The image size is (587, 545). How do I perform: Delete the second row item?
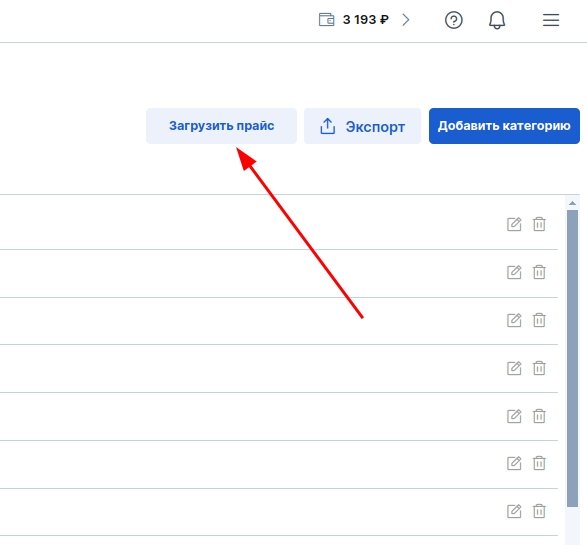tap(539, 272)
